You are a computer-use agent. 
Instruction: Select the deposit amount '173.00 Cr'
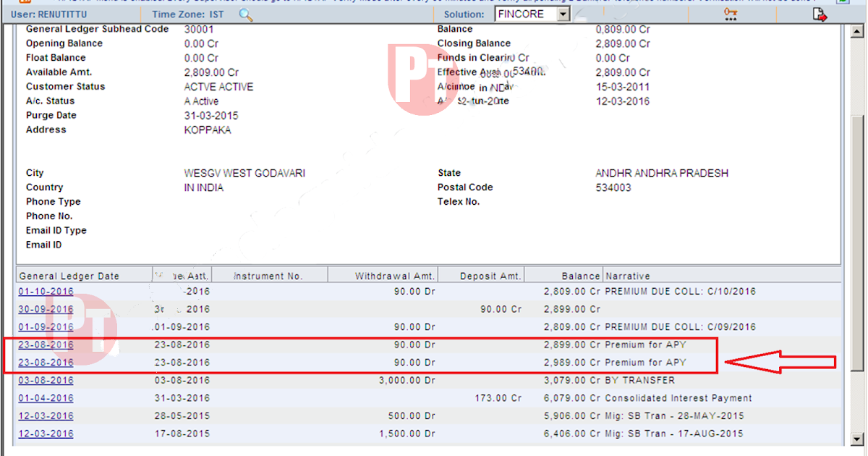pos(498,398)
